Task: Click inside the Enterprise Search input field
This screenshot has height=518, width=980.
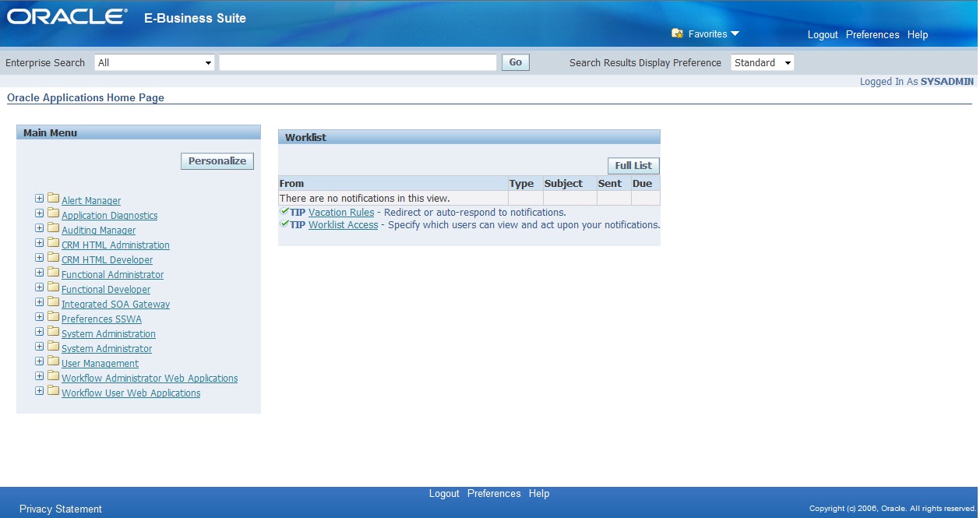Action: click(x=357, y=62)
